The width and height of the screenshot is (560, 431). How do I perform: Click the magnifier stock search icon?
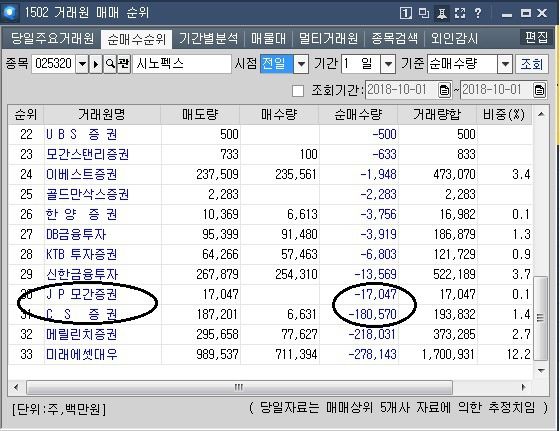tap(110, 64)
